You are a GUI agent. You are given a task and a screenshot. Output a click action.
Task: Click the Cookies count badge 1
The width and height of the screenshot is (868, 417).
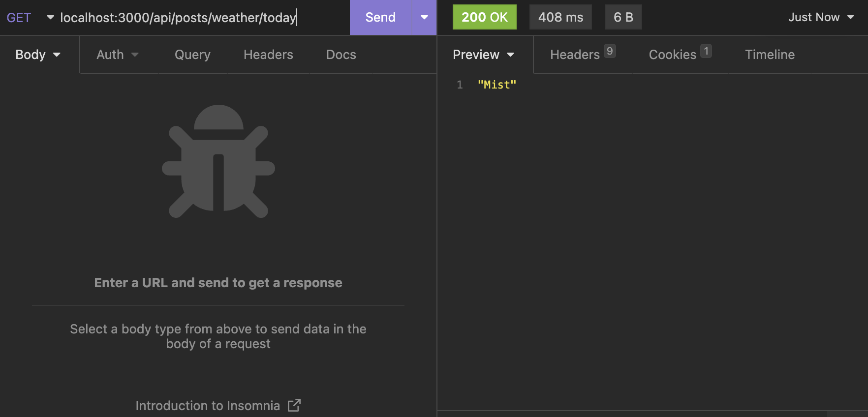pos(706,51)
